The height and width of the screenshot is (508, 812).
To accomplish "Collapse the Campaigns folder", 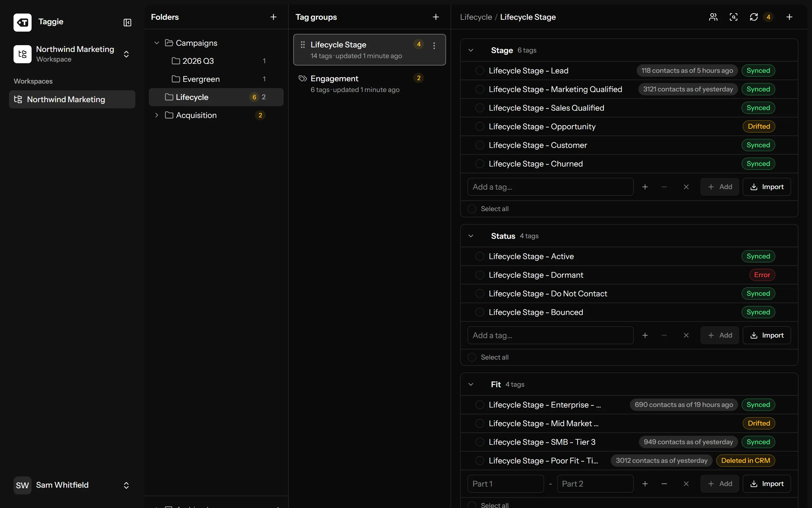I will [156, 43].
